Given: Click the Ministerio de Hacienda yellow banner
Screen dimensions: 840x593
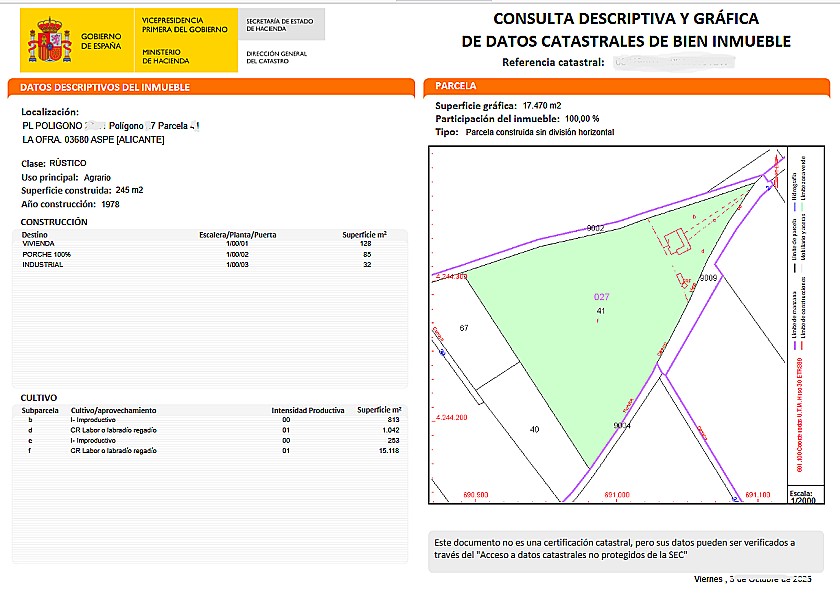Looking at the screenshot, I should coord(186,40).
